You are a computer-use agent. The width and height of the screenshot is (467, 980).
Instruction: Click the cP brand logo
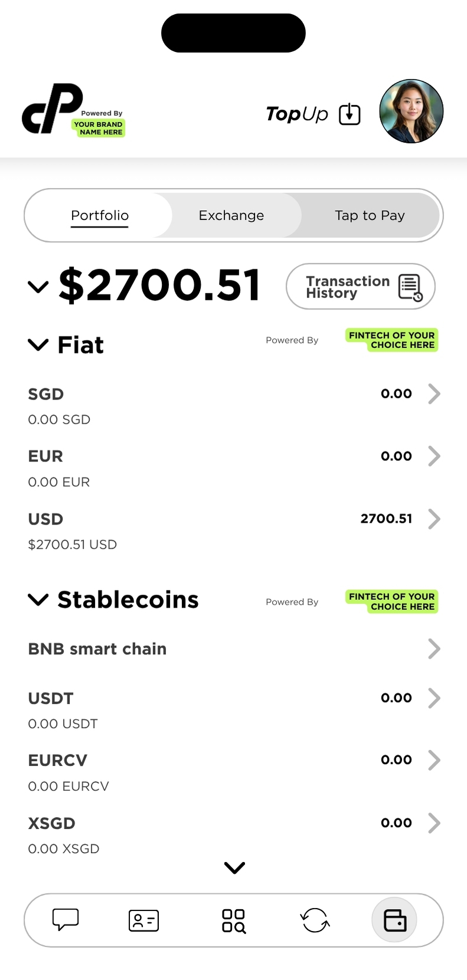click(x=53, y=109)
